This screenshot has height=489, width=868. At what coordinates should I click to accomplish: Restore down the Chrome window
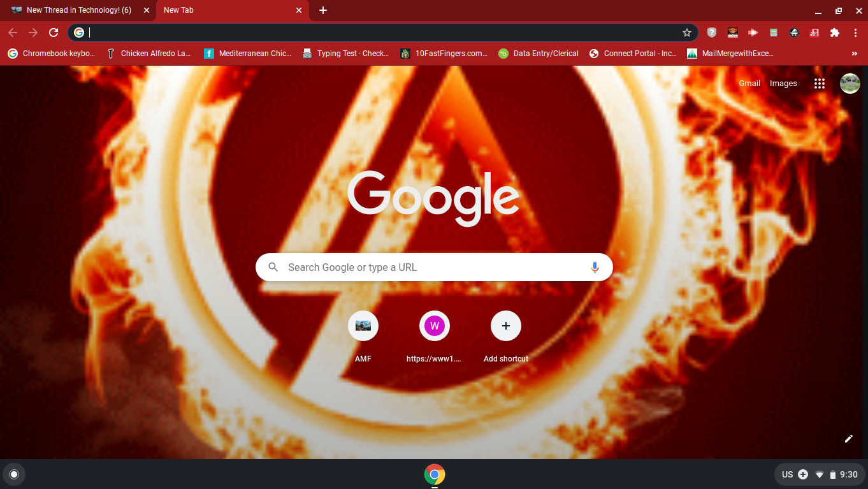[x=839, y=11]
